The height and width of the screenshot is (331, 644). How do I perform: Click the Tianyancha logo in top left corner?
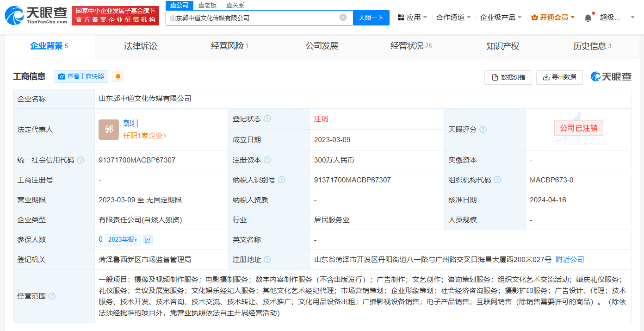(x=32, y=15)
